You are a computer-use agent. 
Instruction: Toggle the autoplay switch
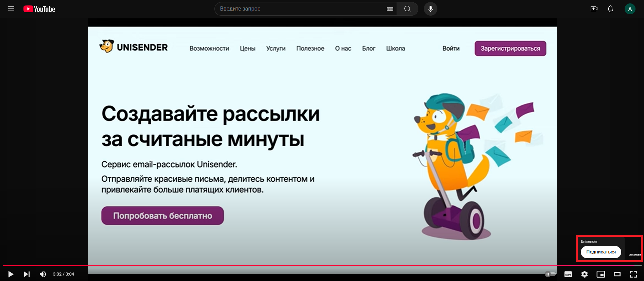click(551, 274)
